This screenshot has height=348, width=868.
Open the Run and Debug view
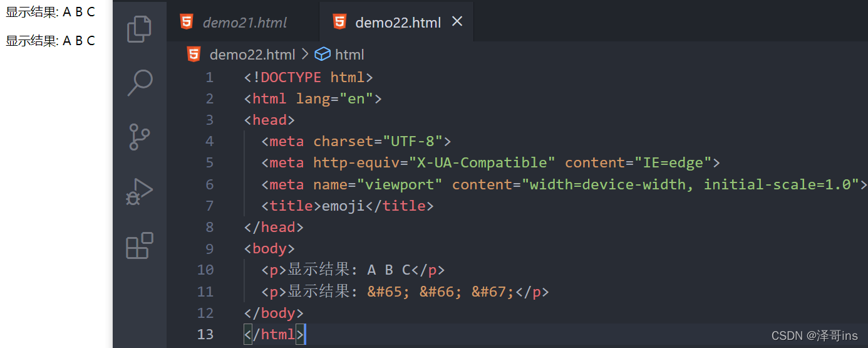[x=140, y=192]
